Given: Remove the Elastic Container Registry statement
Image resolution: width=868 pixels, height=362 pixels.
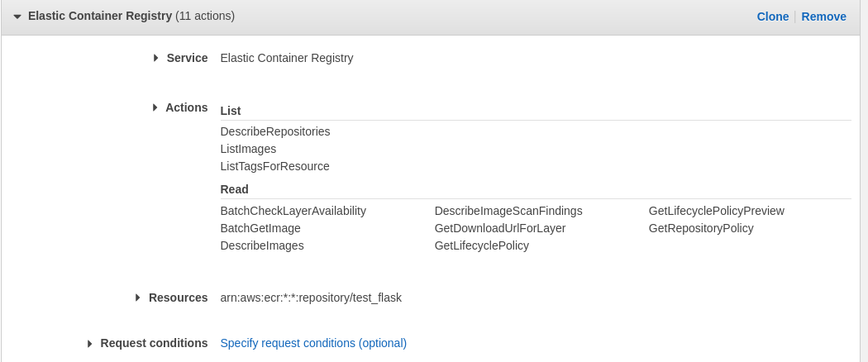Looking at the screenshot, I should pos(823,17).
